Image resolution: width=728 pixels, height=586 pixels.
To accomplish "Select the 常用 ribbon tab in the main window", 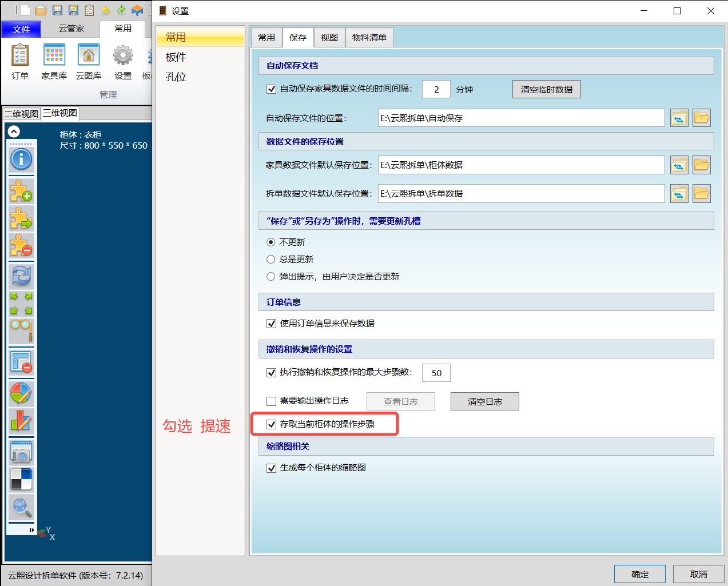I will click(123, 29).
